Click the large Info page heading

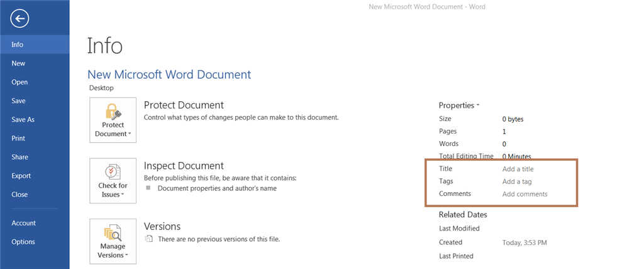click(105, 45)
